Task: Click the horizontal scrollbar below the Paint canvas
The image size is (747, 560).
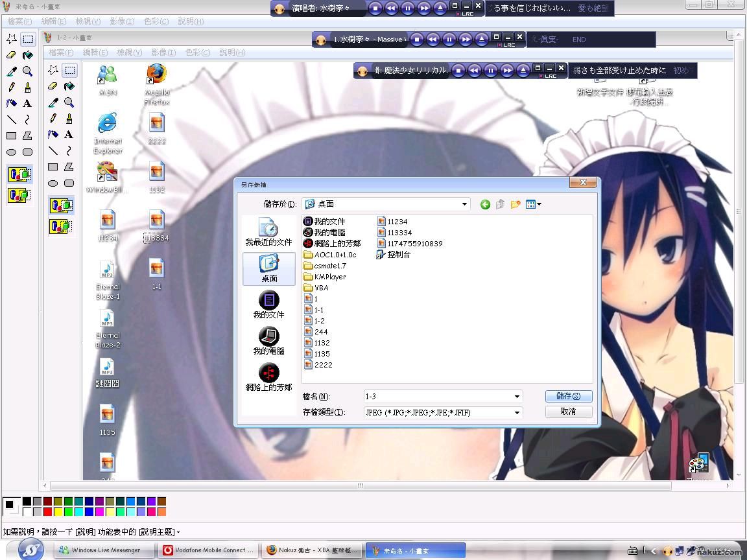Action: (361, 485)
